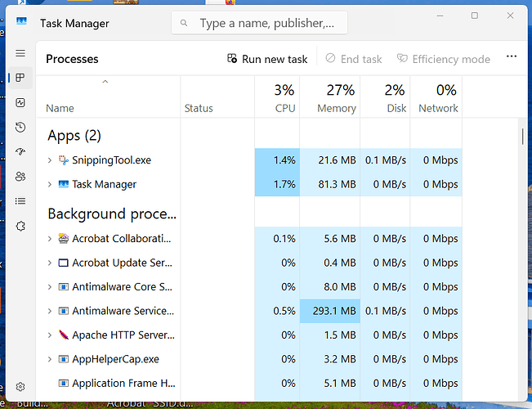Open the App history page icon

click(x=20, y=128)
